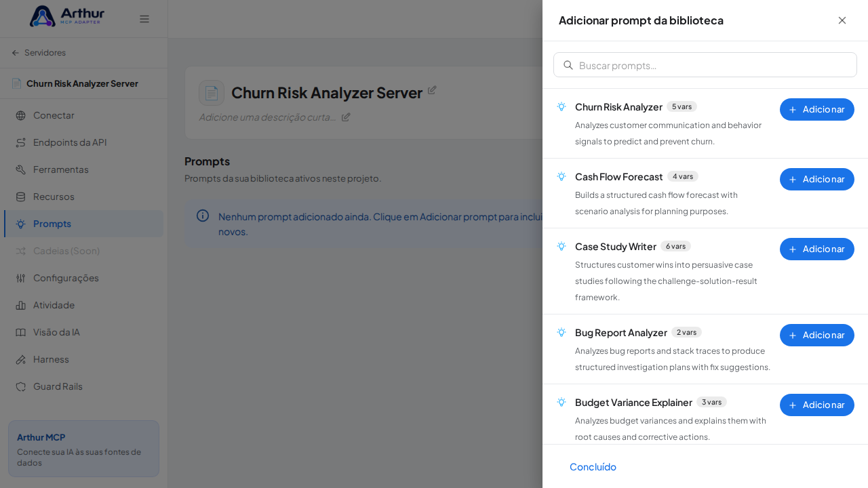Viewport: 868px width, 488px height.
Task: Edit the Churn Risk Analyzer Server title
Action: coord(432,89)
